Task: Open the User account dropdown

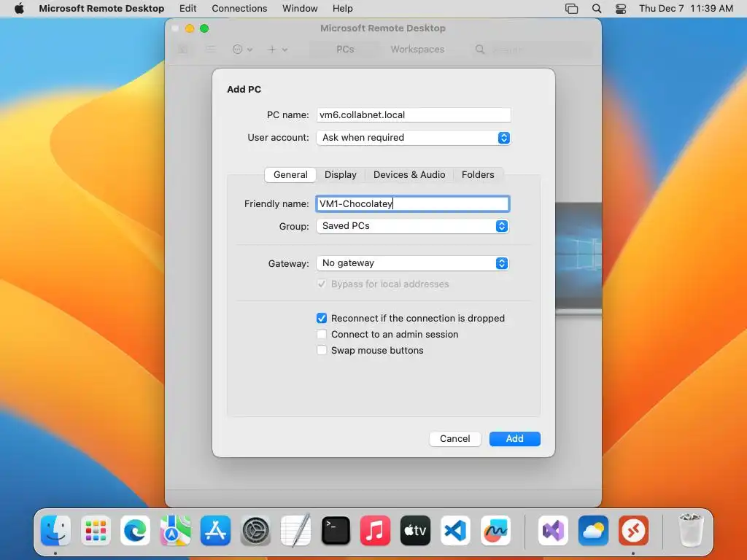Action: 414,138
